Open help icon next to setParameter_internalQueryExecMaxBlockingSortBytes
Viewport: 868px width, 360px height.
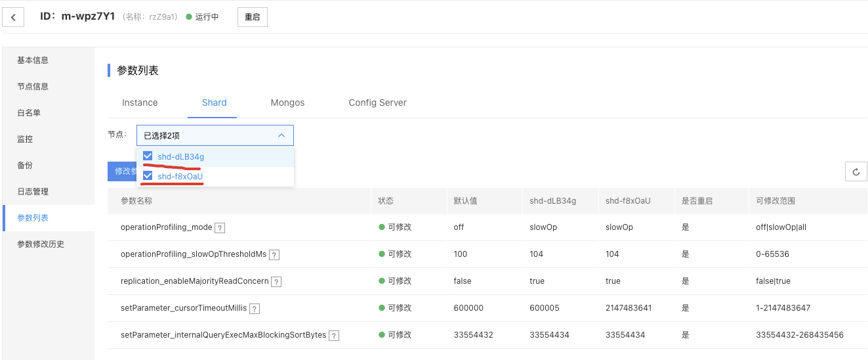tap(334, 336)
